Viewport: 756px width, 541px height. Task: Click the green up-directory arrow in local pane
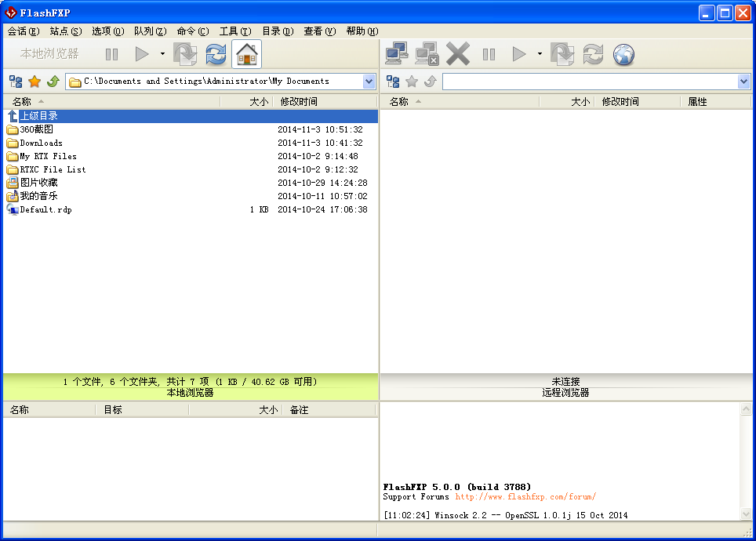point(53,82)
